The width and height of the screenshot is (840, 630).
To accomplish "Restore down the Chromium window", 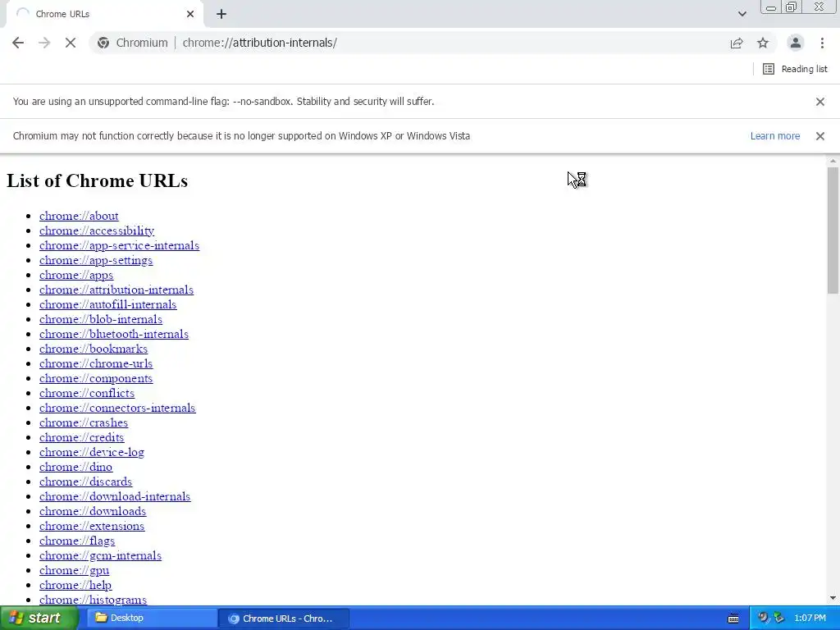I will (791, 7).
